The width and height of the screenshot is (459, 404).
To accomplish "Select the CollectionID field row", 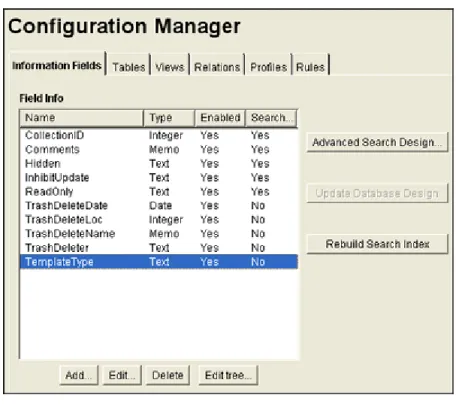I will (159, 135).
